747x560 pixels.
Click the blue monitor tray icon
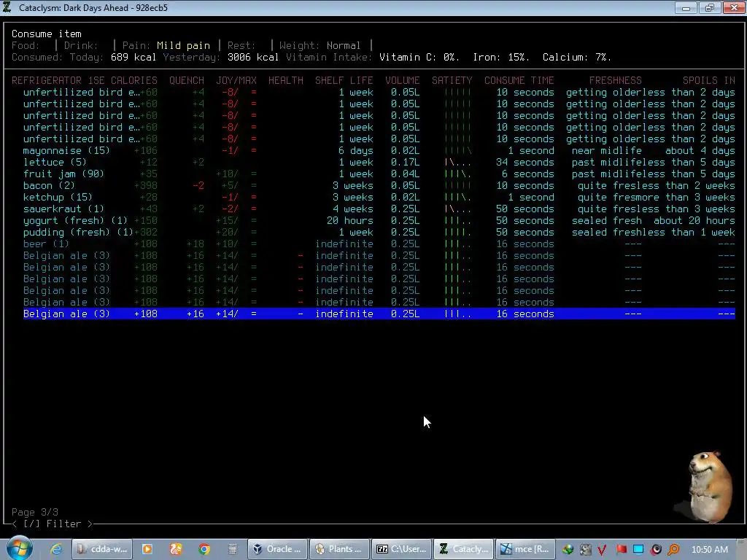point(638,550)
